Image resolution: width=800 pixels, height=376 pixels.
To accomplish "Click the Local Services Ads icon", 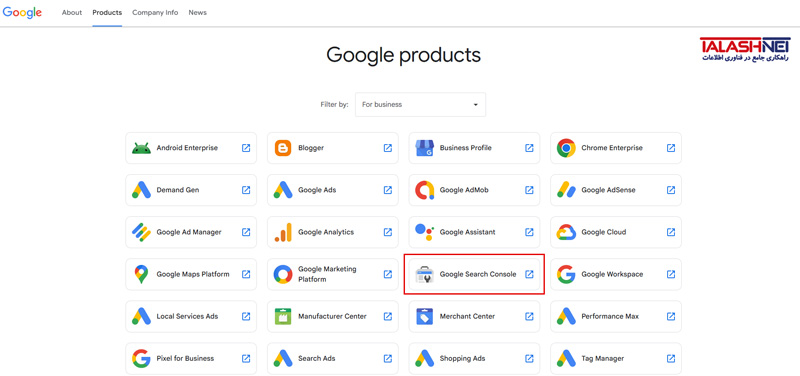I will 141,316.
